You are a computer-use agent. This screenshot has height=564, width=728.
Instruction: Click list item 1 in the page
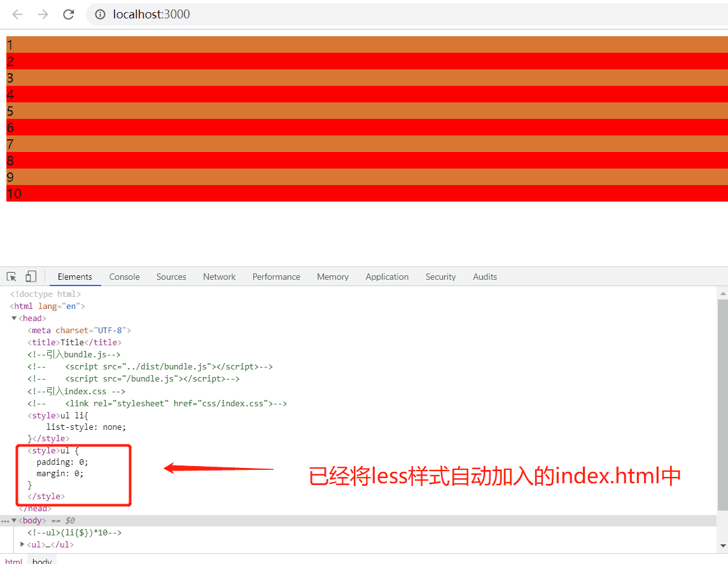pos(367,45)
